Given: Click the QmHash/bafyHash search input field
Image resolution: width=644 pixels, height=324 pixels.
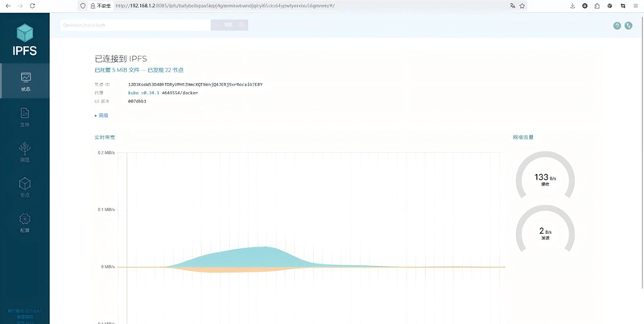Looking at the screenshot, I should point(135,25).
